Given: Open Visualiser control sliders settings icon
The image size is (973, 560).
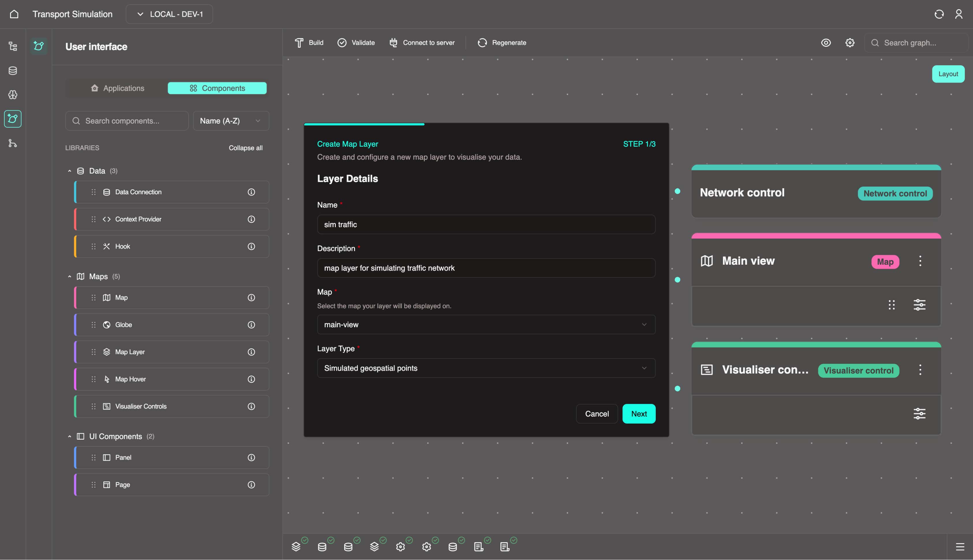Looking at the screenshot, I should coord(920,414).
